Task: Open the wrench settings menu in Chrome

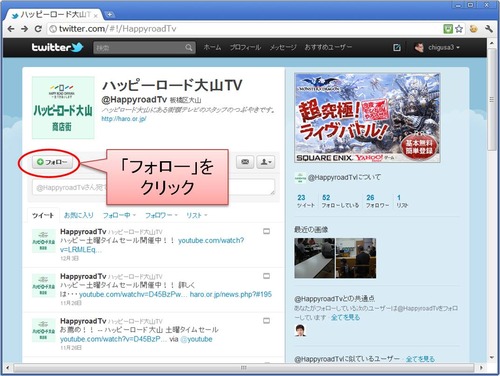Action: click(x=489, y=29)
